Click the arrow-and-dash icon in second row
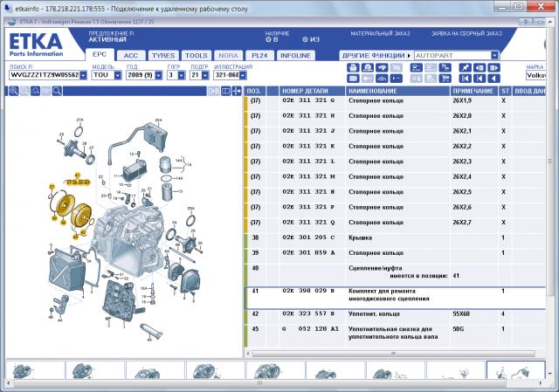The height and width of the screenshot is (392, 559). coord(396,79)
